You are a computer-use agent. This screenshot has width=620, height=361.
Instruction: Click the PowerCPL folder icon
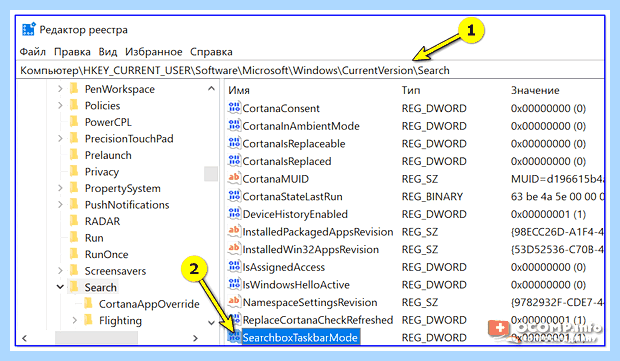tap(74, 122)
